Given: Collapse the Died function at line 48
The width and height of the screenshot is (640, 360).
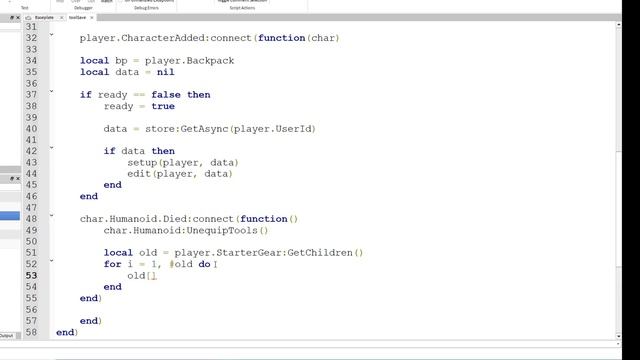Looking at the screenshot, I should point(51,216).
